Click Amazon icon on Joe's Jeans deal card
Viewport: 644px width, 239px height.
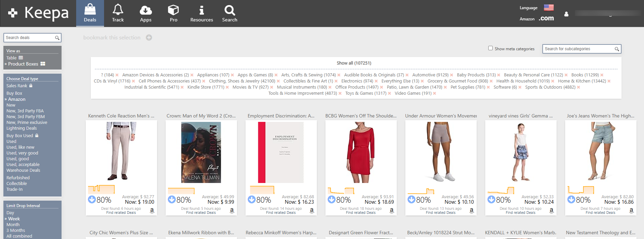[631, 210]
